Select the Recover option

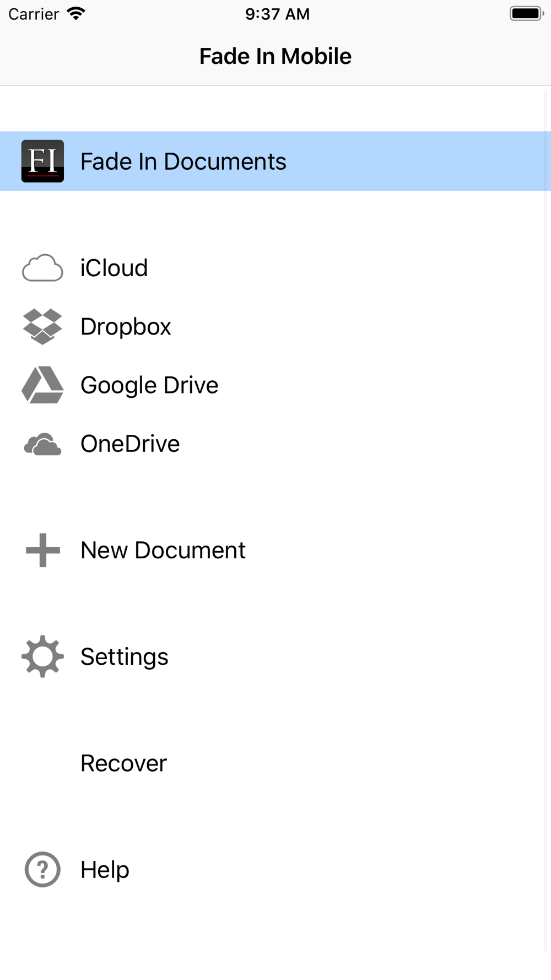tap(275, 763)
